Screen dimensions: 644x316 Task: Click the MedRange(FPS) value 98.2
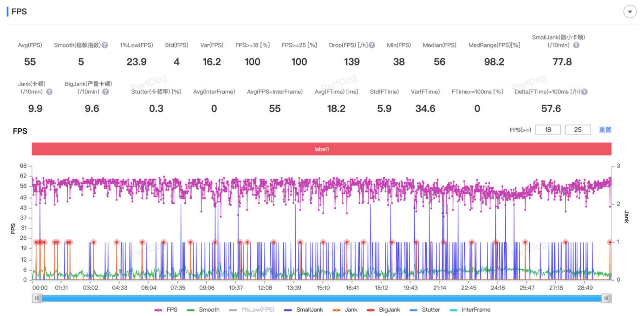[x=494, y=62]
